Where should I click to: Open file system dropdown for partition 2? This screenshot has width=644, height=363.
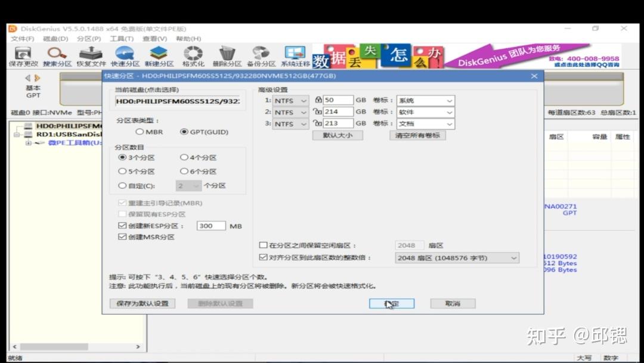290,112
